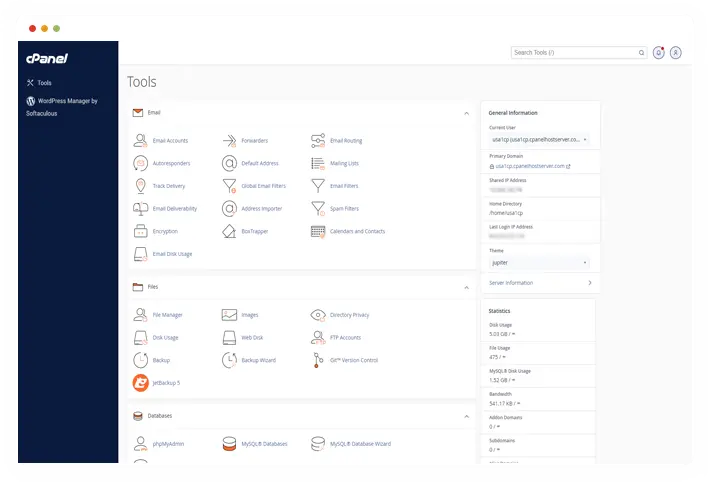This screenshot has width=710, height=491.
Task: Open the Email Accounts icon
Action: (140, 140)
